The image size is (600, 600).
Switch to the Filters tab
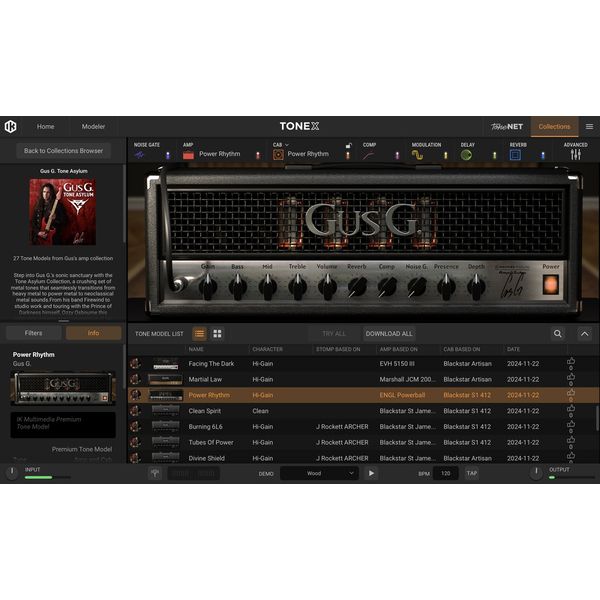34,333
